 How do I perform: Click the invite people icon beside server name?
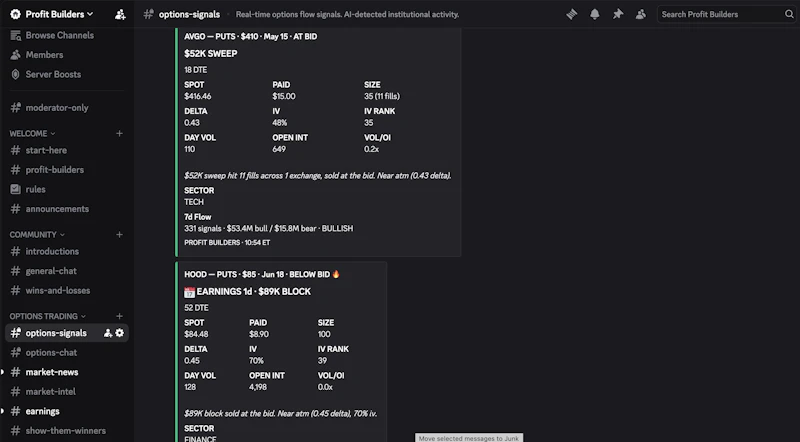[120, 14]
